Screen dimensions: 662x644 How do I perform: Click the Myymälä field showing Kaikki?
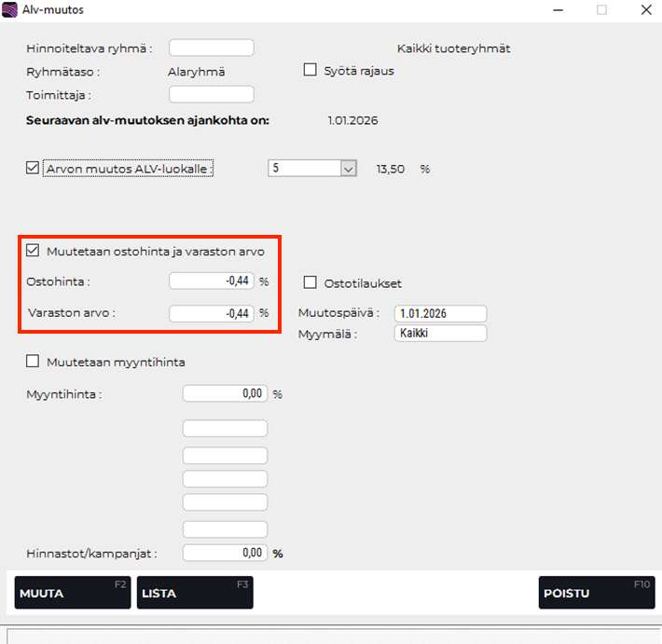pyautogui.click(x=440, y=334)
